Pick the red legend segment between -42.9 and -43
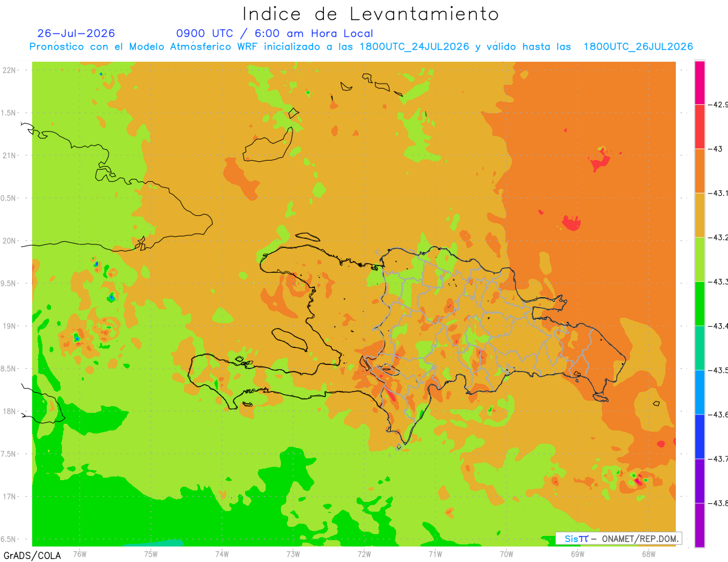The height and width of the screenshot is (562, 728). [x=699, y=127]
